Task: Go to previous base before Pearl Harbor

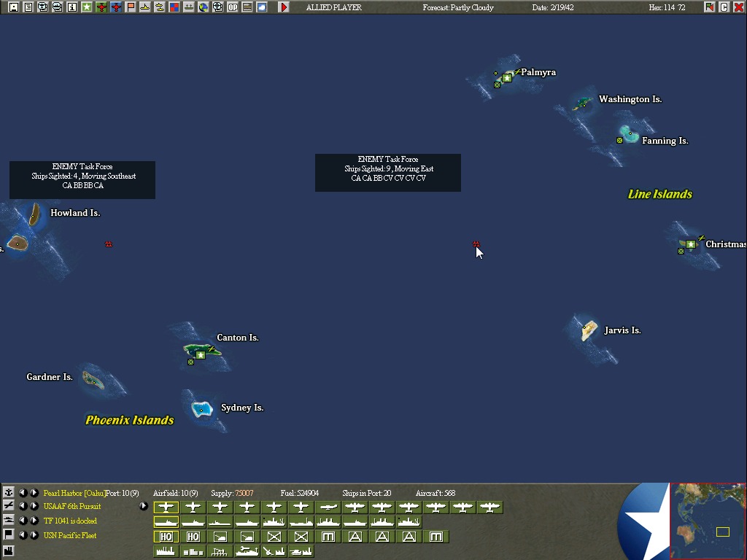Action: (23, 492)
